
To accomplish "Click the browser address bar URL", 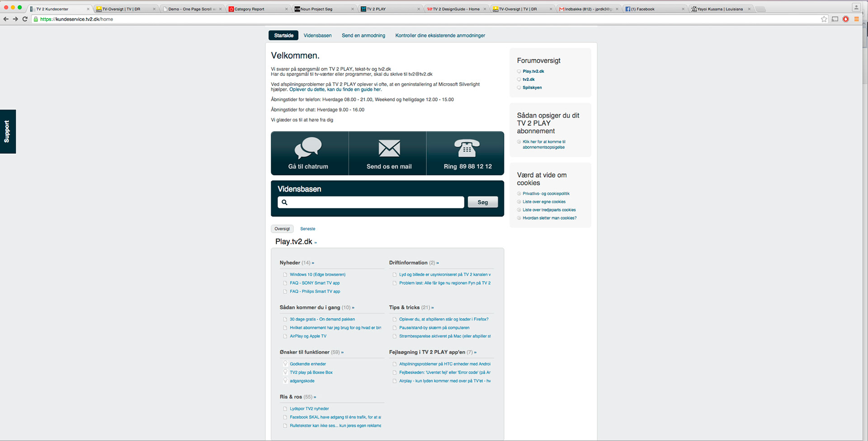I will click(76, 19).
